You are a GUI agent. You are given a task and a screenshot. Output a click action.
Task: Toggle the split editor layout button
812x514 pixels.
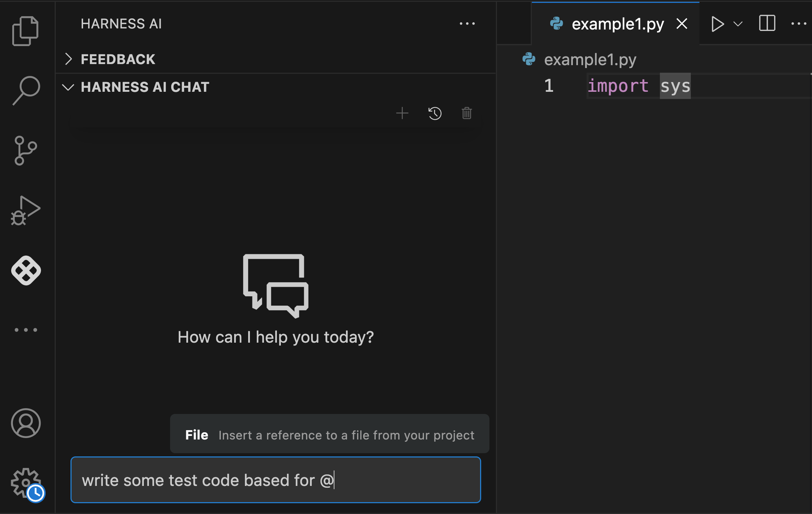[767, 24]
